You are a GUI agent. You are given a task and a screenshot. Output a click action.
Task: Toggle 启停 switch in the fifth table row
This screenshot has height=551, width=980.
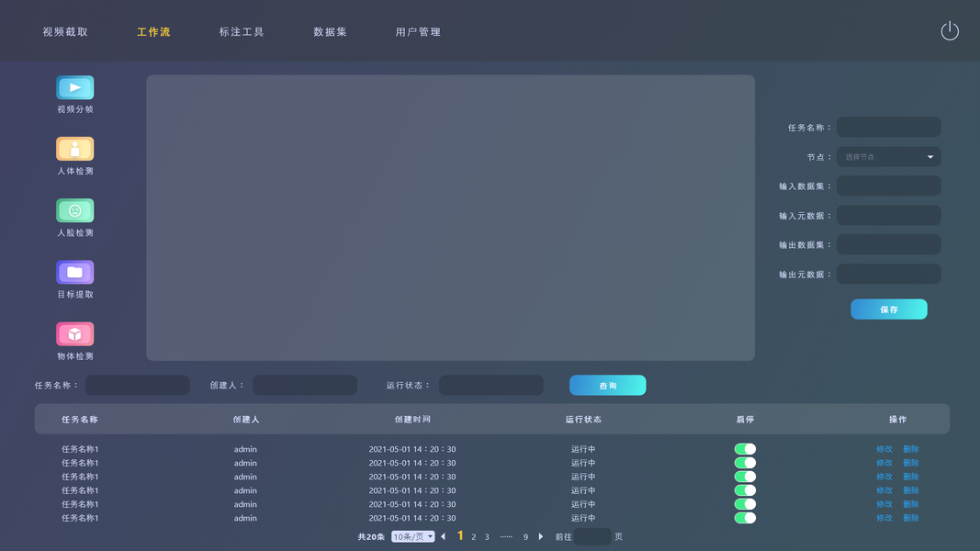[x=745, y=504]
